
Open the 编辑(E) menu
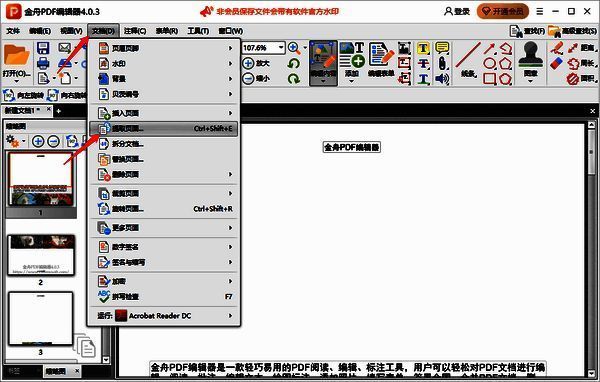pyautogui.click(x=40, y=31)
